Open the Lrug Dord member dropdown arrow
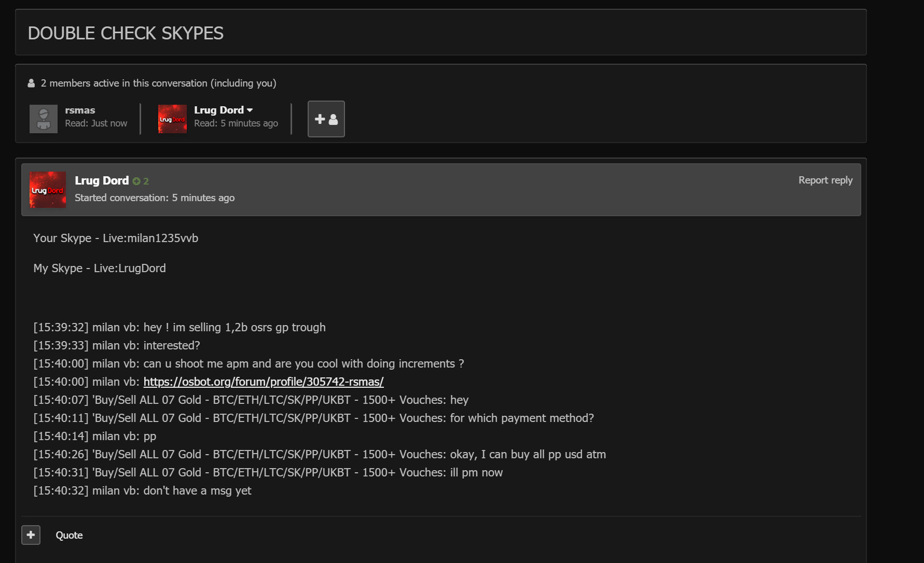The image size is (924, 563). (x=250, y=110)
